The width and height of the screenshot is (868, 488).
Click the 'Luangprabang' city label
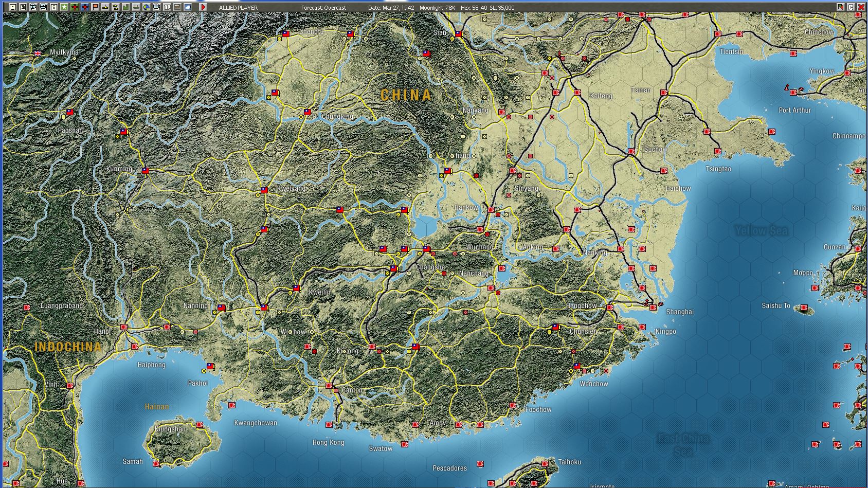pos(62,306)
